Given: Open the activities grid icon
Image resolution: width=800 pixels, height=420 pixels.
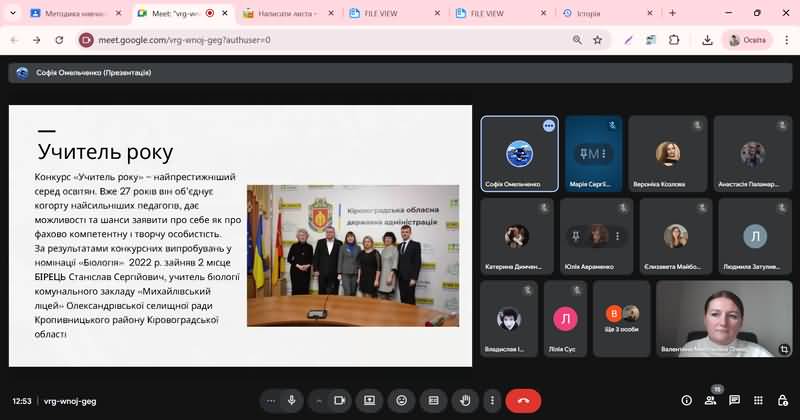Looking at the screenshot, I should point(760,400).
